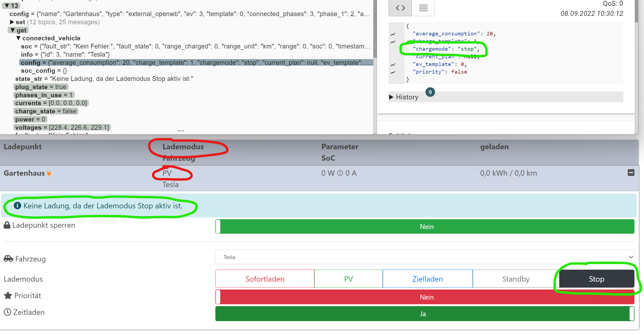Select Sofortladen charge mode
This screenshot has width=644, height=335.
265,279
